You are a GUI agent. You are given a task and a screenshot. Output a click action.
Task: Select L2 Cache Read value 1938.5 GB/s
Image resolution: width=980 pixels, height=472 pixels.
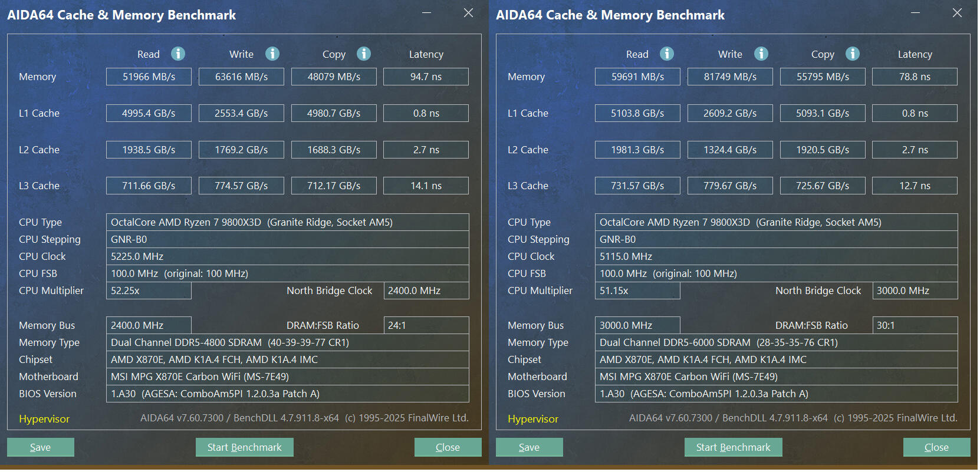pos(149,150)
